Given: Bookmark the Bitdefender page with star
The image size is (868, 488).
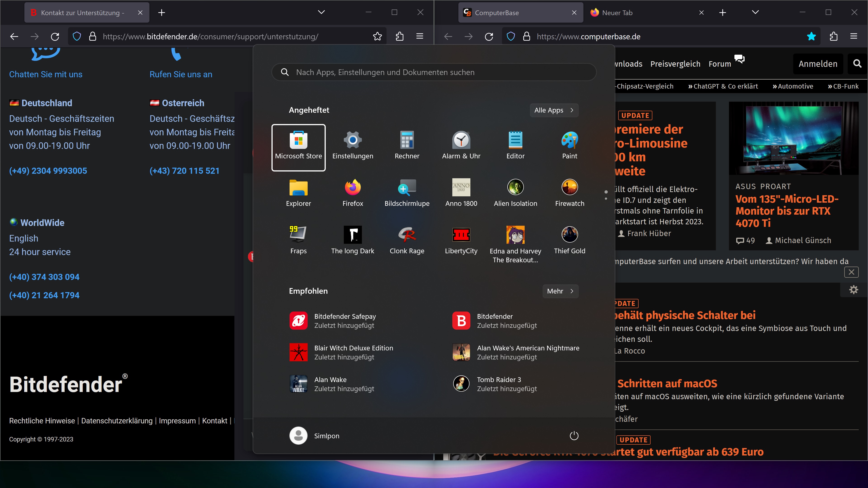Looking at the screenshot, I should coord(377,36).
